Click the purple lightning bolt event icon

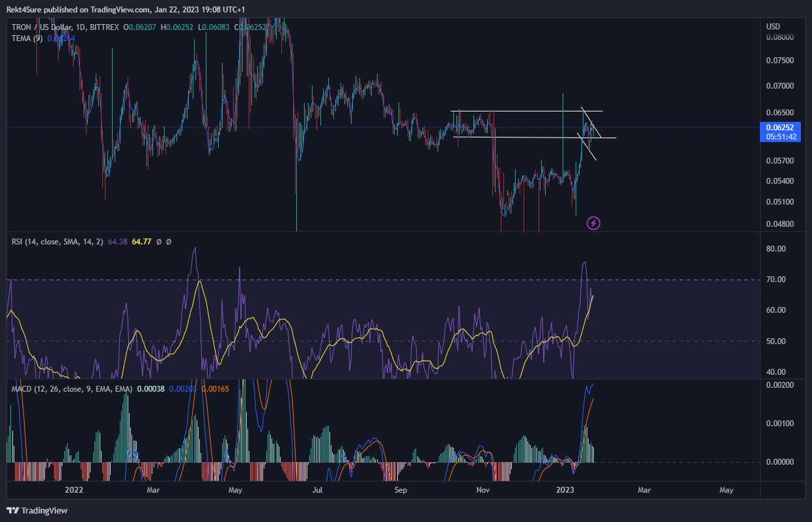pyautogui.click(x=594, y=224)
